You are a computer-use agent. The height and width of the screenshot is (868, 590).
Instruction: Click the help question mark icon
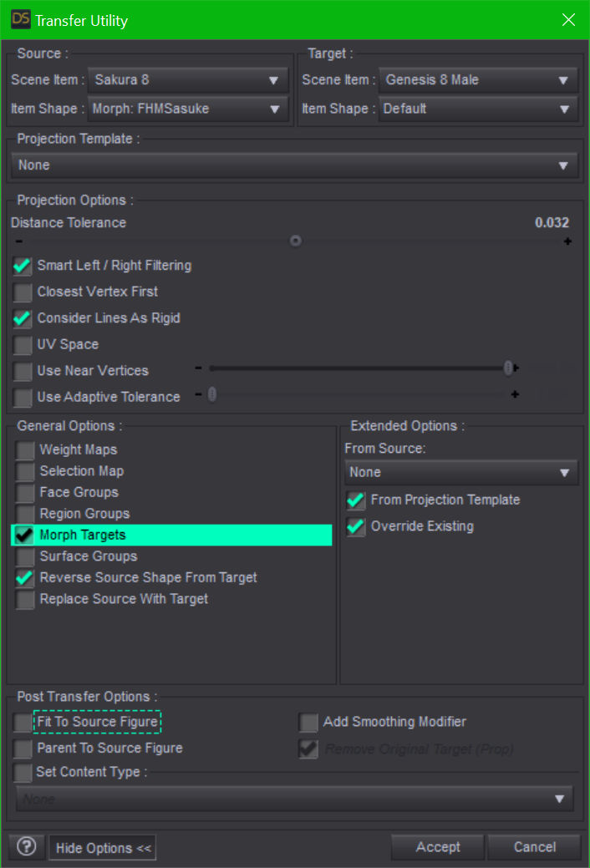pos(27,847)
